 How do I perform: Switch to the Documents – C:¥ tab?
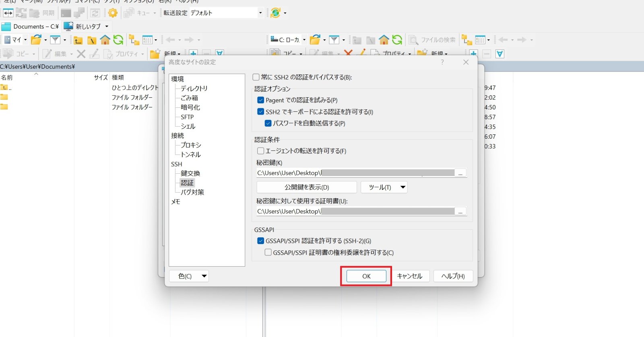pos(30,27)
